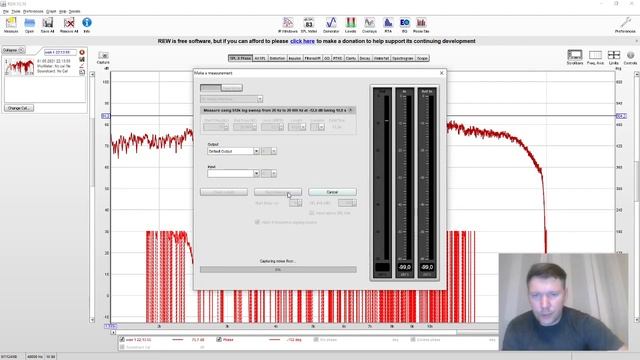Toggle abort if heavy clipping checkbox in dialog
The height and width of the screenshot is (360, 640).
coord(257,222)
